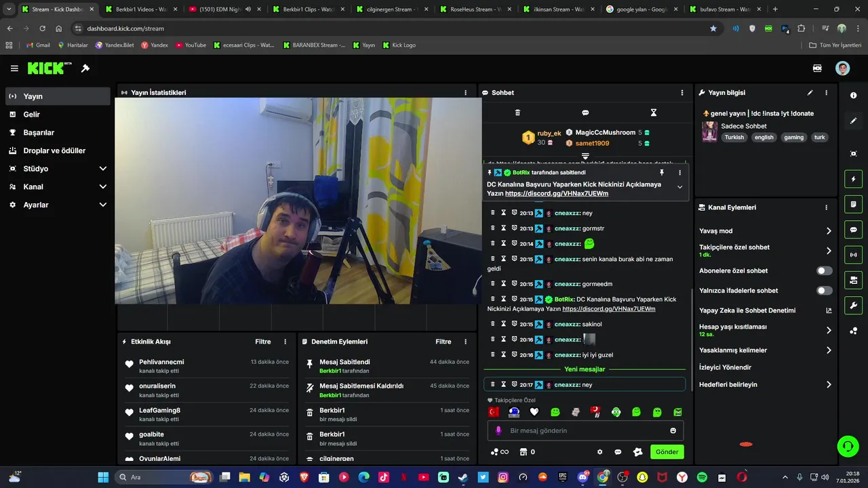Unpin the BotRix pinned message with the pin icon
The width and height of the screenshot is (868, 488).
coord(662,173)
